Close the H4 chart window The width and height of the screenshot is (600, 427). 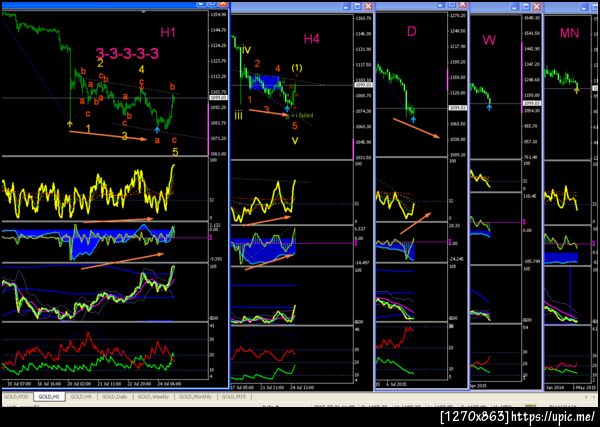[368, 7]
